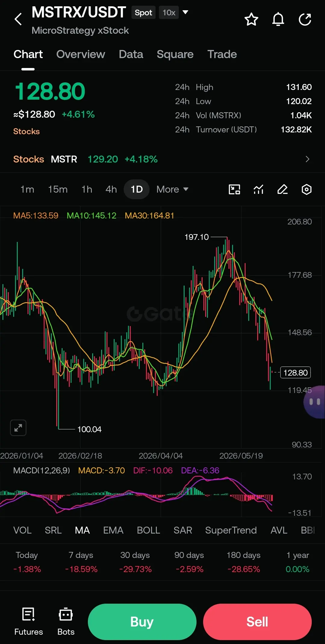Expand the More timeframes dropdown
Viewport: 325px width, 644px height.
[x=172, y=189]
